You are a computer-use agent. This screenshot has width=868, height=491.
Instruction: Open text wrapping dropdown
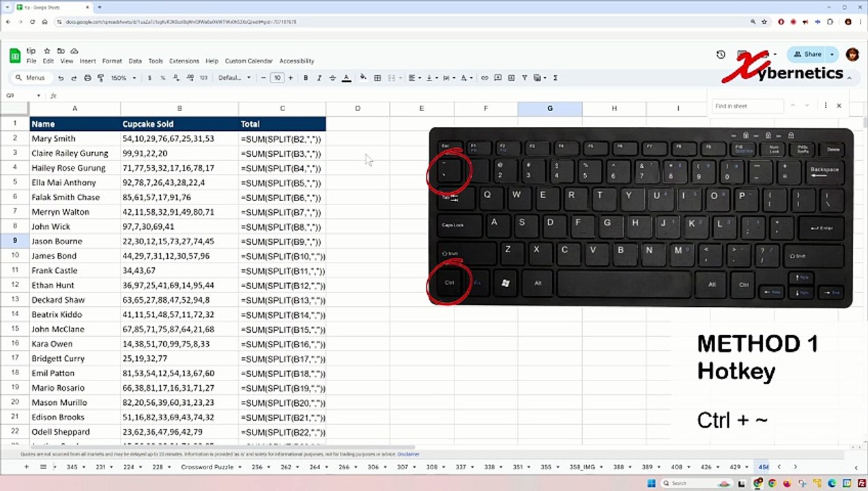(448, 78)
